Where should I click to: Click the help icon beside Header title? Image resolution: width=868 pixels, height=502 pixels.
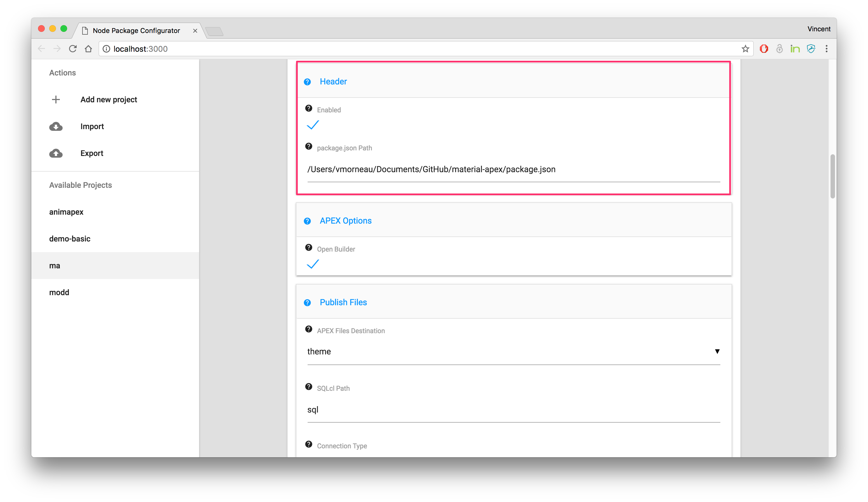point(307,82)
